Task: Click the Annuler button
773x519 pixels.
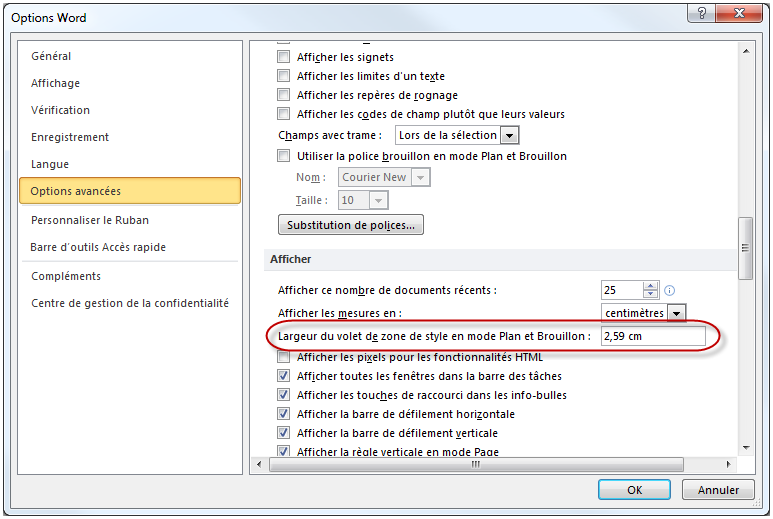Action: [718, 490]
